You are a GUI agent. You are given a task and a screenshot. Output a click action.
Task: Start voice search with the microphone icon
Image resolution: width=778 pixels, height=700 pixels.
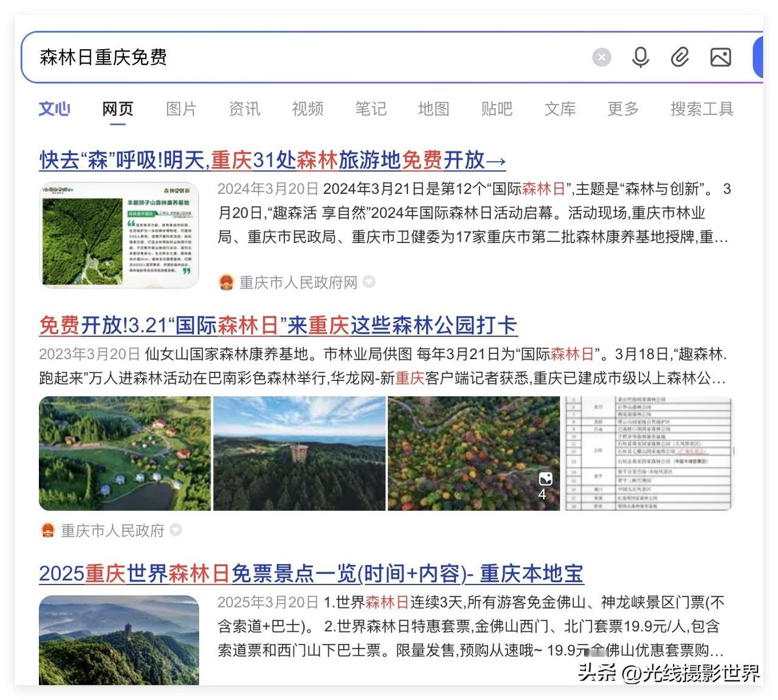click(640, 57)
